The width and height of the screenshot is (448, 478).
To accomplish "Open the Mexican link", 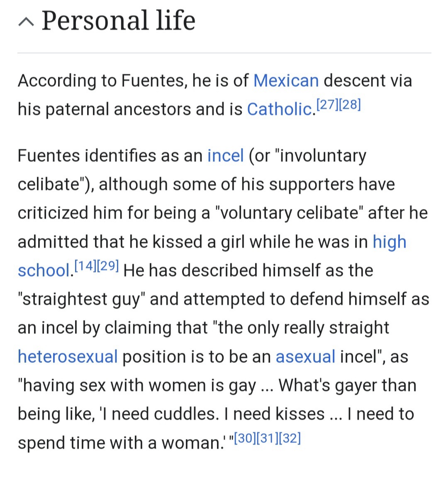I will pos(286,81).
